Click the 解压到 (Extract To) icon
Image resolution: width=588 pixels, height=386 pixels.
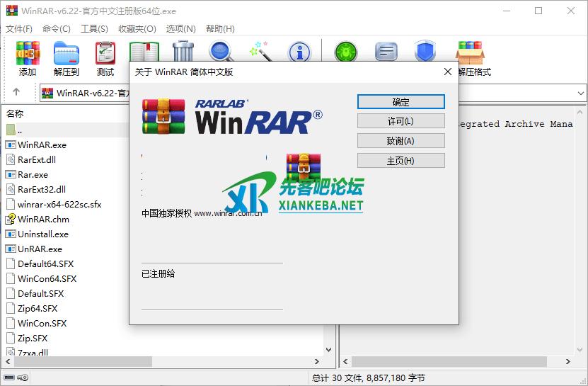[67, 58]
